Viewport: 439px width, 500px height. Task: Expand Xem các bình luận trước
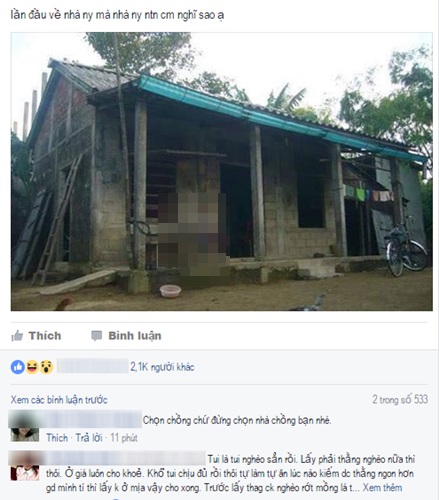tap(59, 400)
